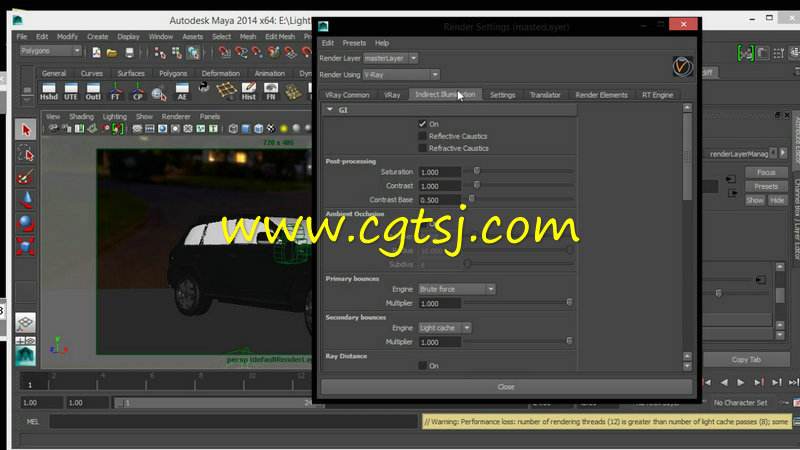Click the Show button in Attribute Editor

755,200
